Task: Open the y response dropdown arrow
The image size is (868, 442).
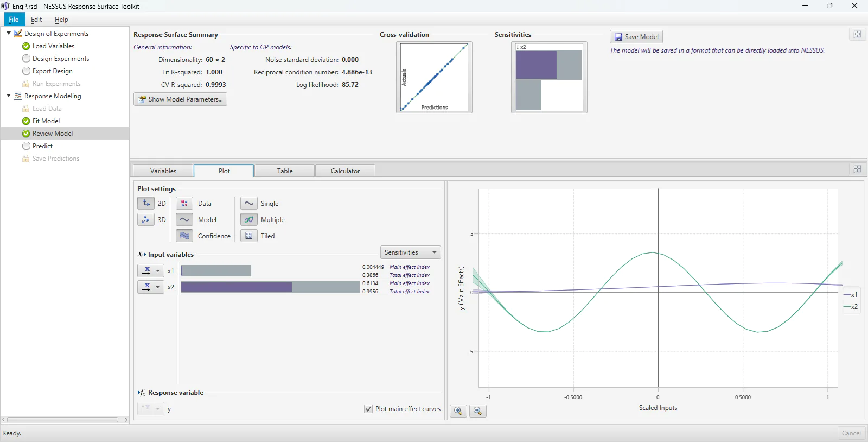Action: 158,408
